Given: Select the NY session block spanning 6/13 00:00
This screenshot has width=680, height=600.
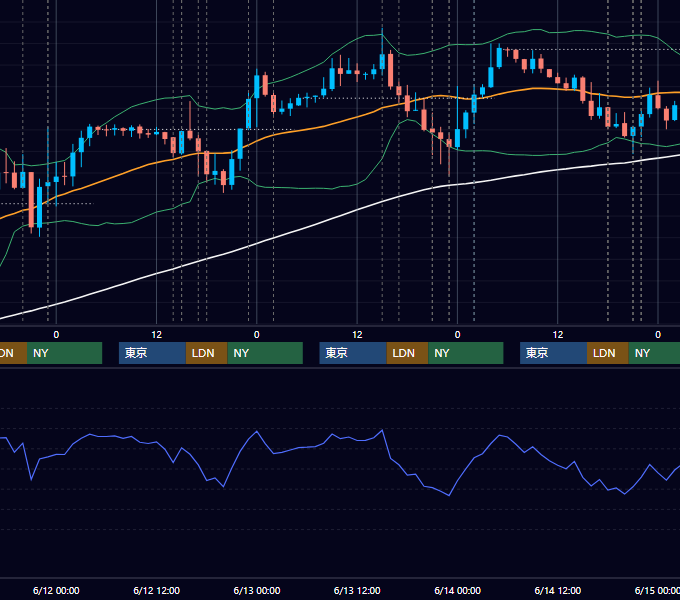Looking at the screenshot, I should (265, 353).
